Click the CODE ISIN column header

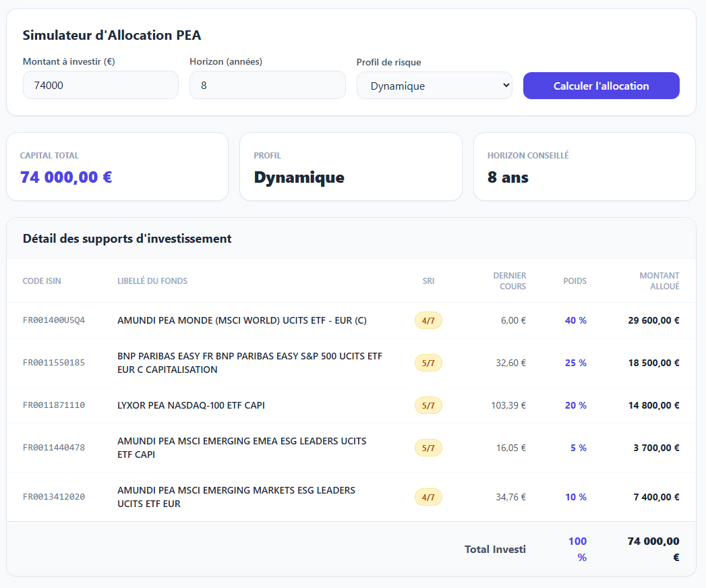click(x=42, y=281)
